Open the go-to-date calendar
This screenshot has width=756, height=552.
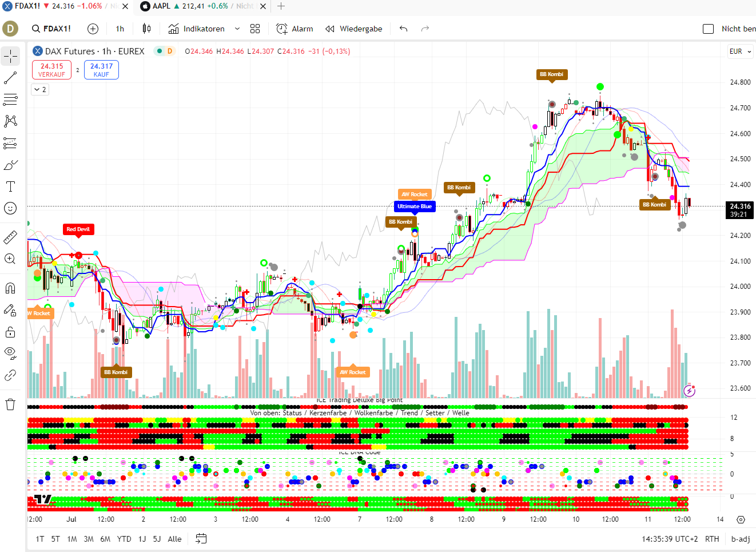[201, 539]
